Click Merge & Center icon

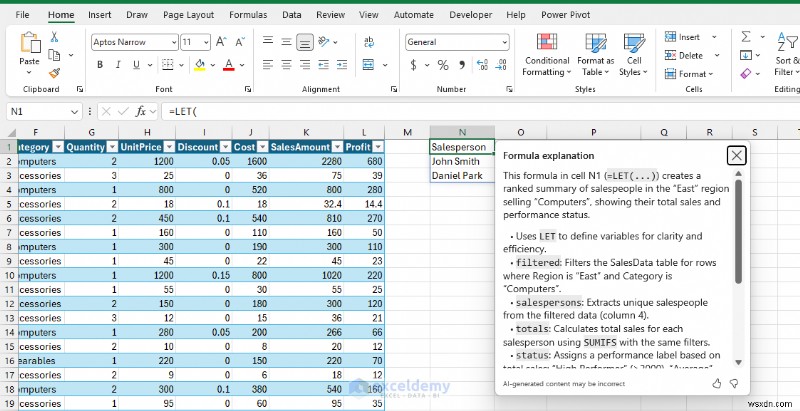pos(368,65)
